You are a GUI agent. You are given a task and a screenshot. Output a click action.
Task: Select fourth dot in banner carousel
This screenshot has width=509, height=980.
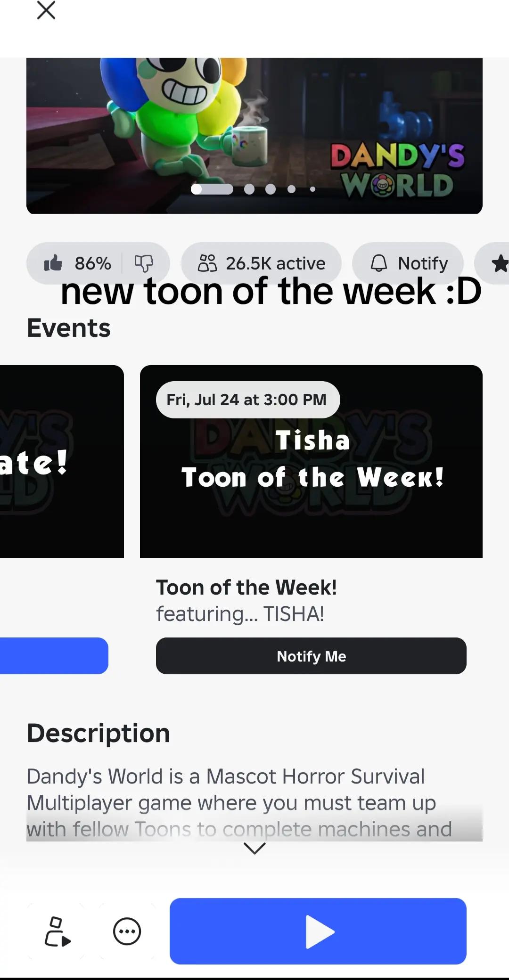(x=292, y=189)
